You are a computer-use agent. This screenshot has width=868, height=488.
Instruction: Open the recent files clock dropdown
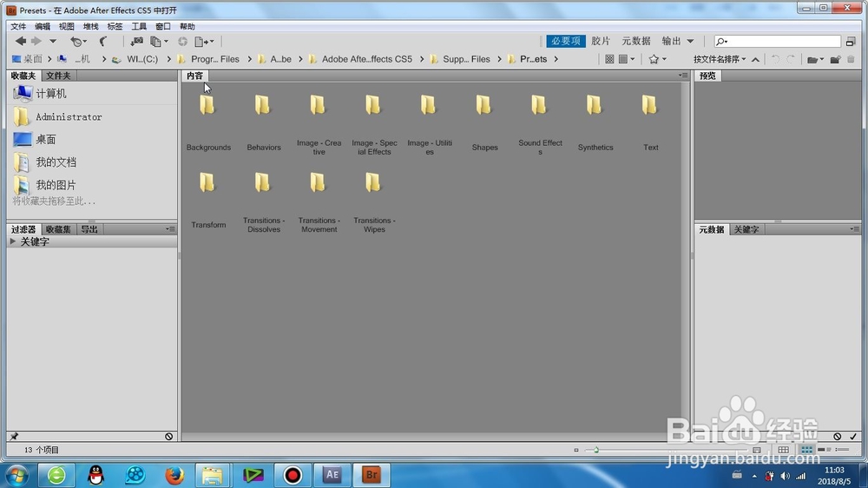coord(78,41)
